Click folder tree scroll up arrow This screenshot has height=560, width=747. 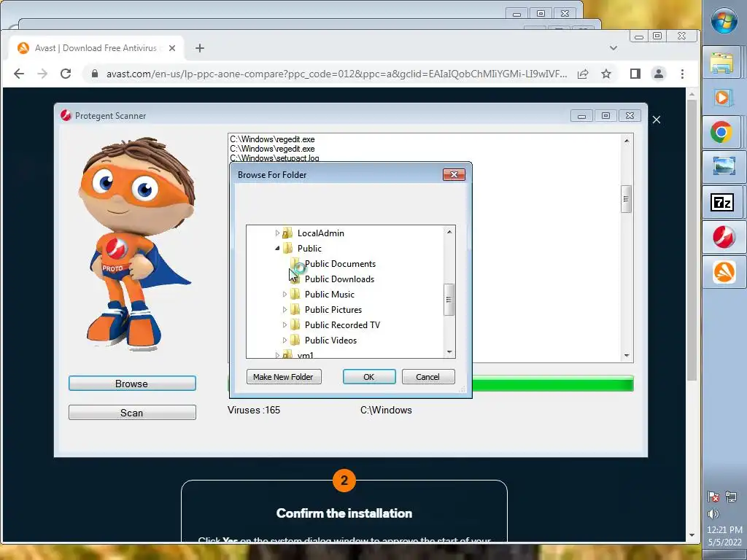449,232
